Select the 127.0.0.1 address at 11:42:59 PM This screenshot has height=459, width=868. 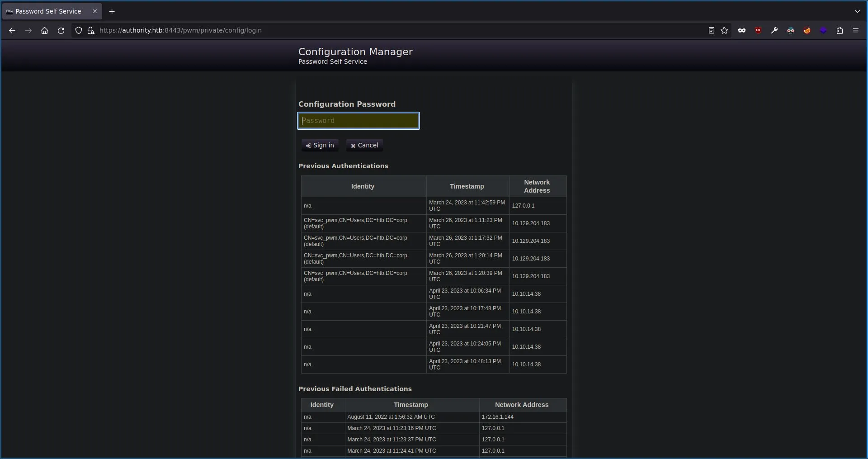[523, 206]
